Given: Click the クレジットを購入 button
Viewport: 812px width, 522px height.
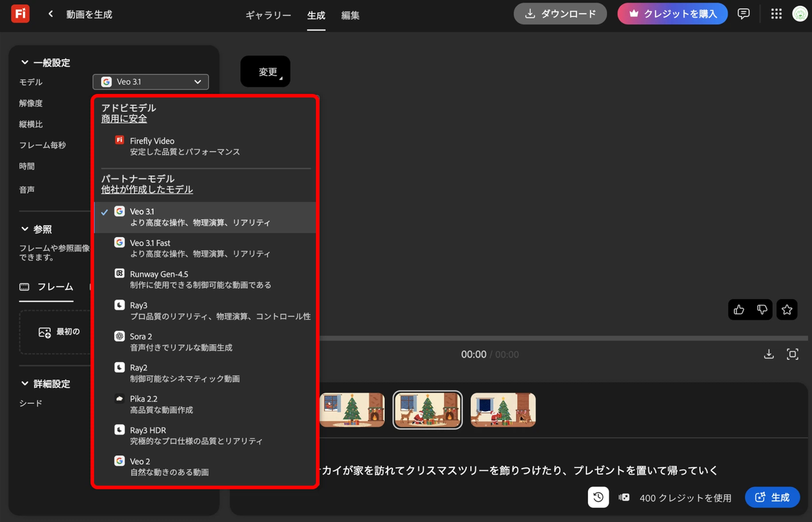Looking at the screenshot, I should [673, 14].
